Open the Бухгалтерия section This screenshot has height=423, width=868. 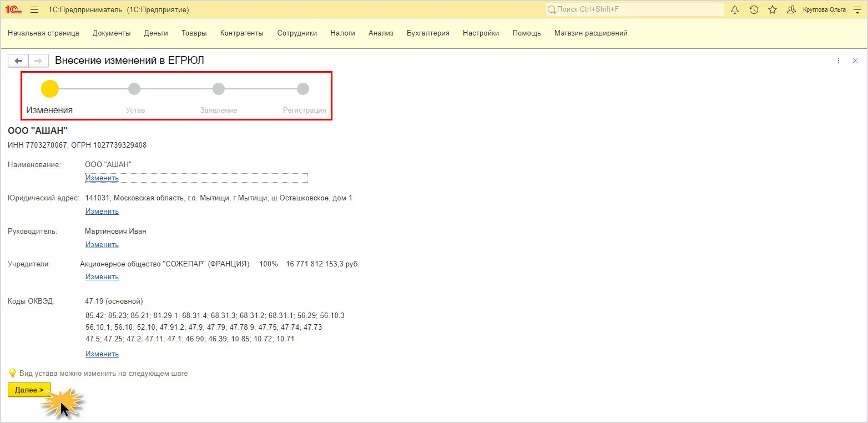click(x=428, y=33)
